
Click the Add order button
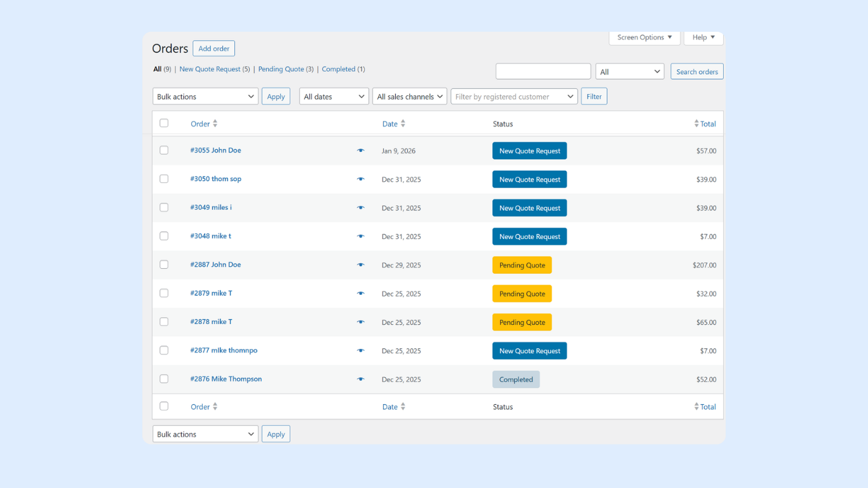coord(214,48)
